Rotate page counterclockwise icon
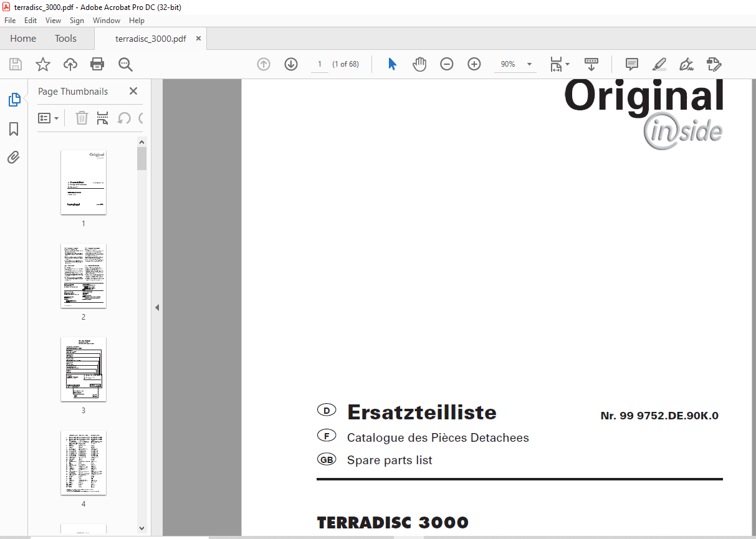The width and height of the screenshot is (756, 539). (124, 118)
